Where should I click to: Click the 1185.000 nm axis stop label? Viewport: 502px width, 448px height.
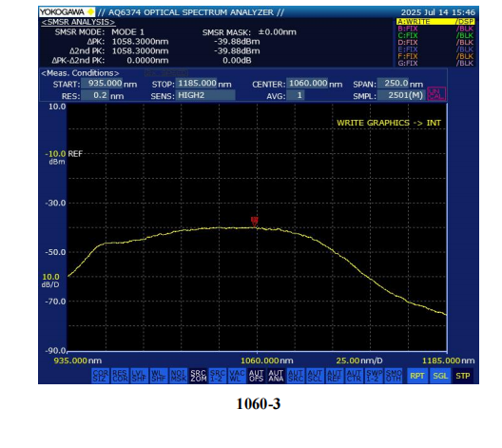click(448, 360)
